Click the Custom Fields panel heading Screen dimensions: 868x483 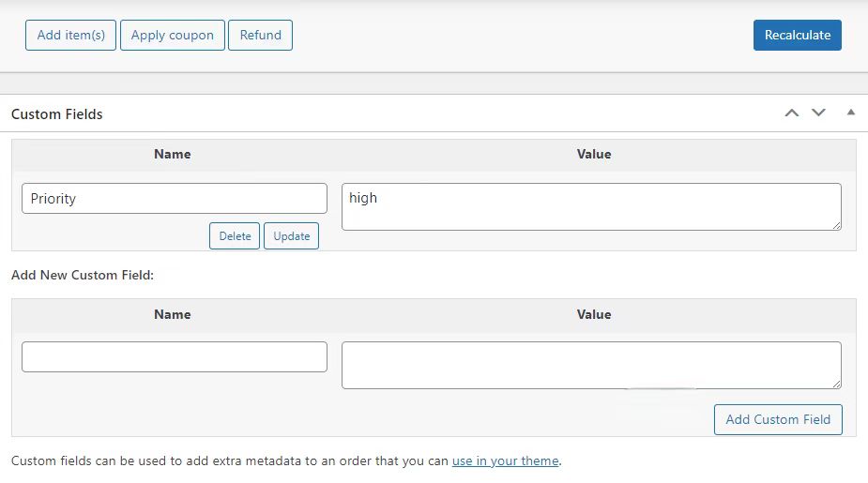click(57, 114)
